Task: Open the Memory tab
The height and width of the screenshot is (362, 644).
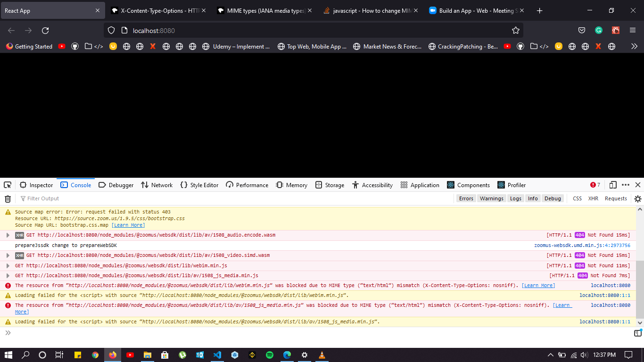Action: (292, 185)
